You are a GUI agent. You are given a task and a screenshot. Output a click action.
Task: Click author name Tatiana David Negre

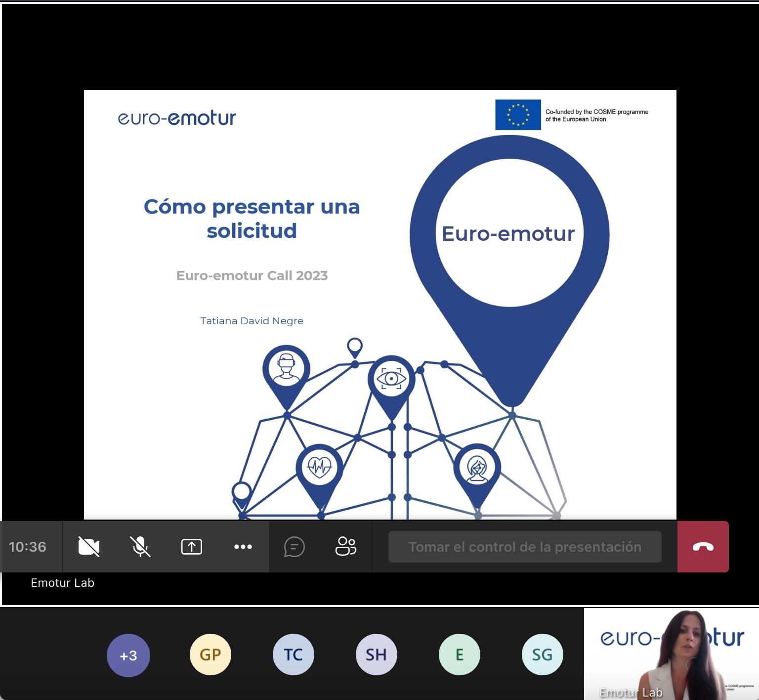252,321
